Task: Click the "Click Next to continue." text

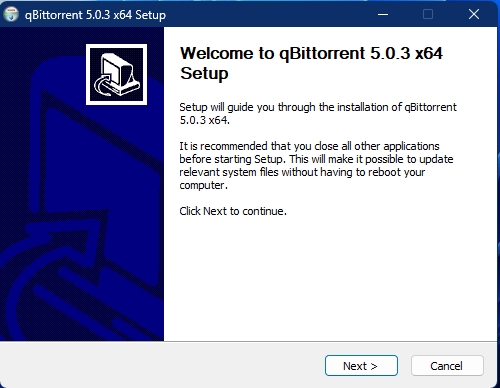Action: click(x=233, y=211)
